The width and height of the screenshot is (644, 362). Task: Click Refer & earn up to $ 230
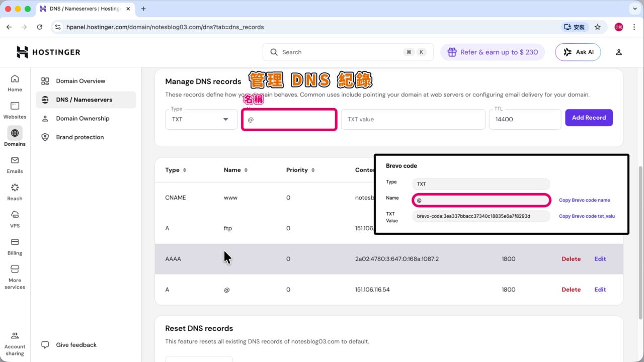(492, 52)
